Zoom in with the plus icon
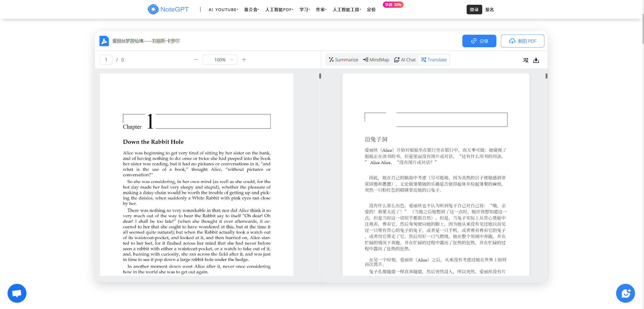The image size is (644, 309). coord(244,60)
